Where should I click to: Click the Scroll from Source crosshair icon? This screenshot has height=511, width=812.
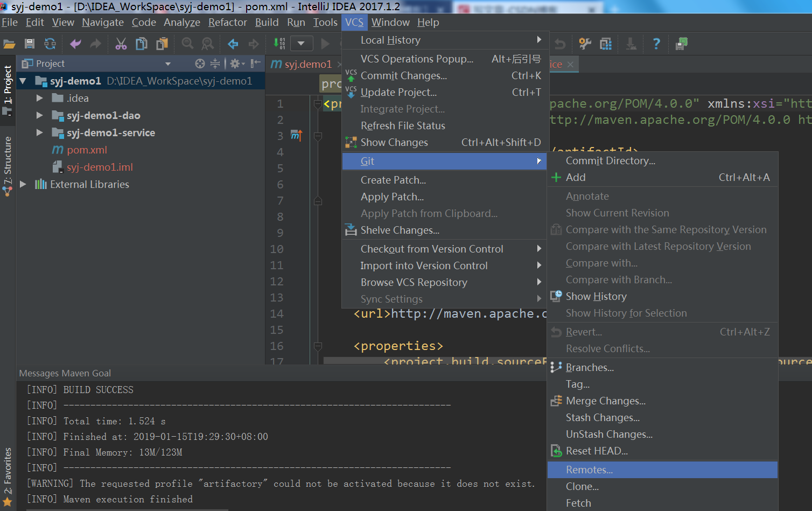200,64
